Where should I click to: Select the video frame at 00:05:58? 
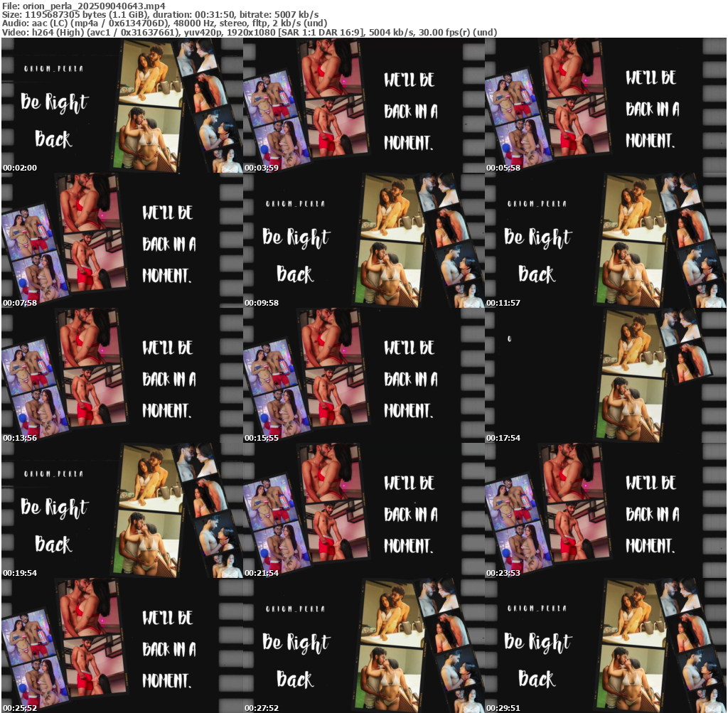point(606,105)
